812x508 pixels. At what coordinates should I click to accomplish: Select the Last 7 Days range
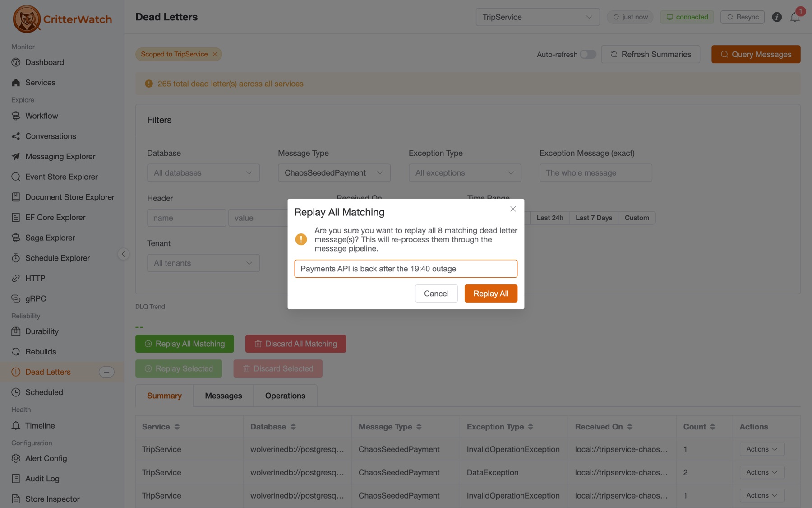(594, 218)
